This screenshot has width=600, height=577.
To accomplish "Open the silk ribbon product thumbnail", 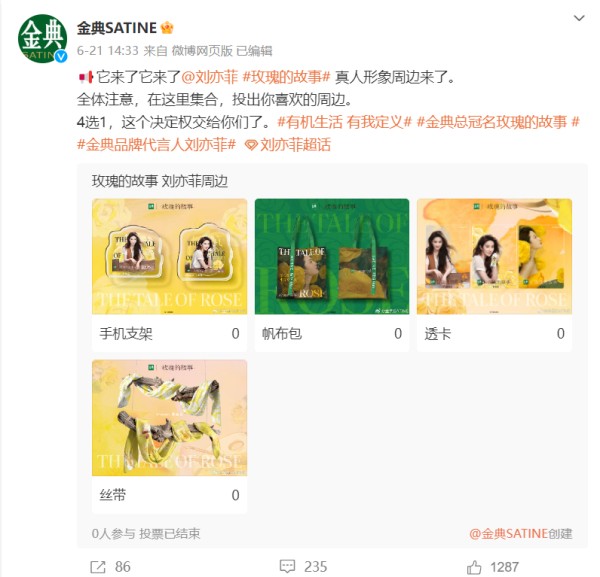I will pos(170,418).
